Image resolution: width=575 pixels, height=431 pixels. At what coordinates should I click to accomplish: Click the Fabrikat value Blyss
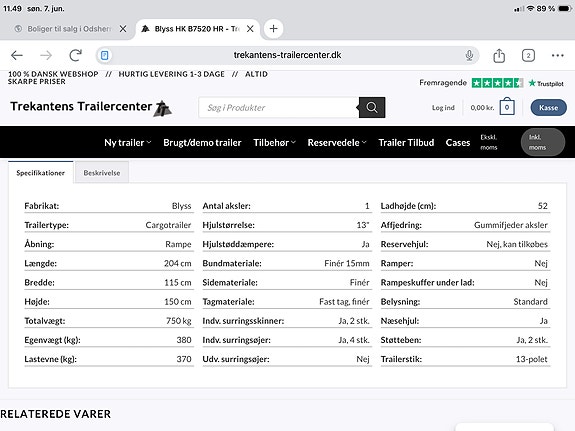point(182,206)
